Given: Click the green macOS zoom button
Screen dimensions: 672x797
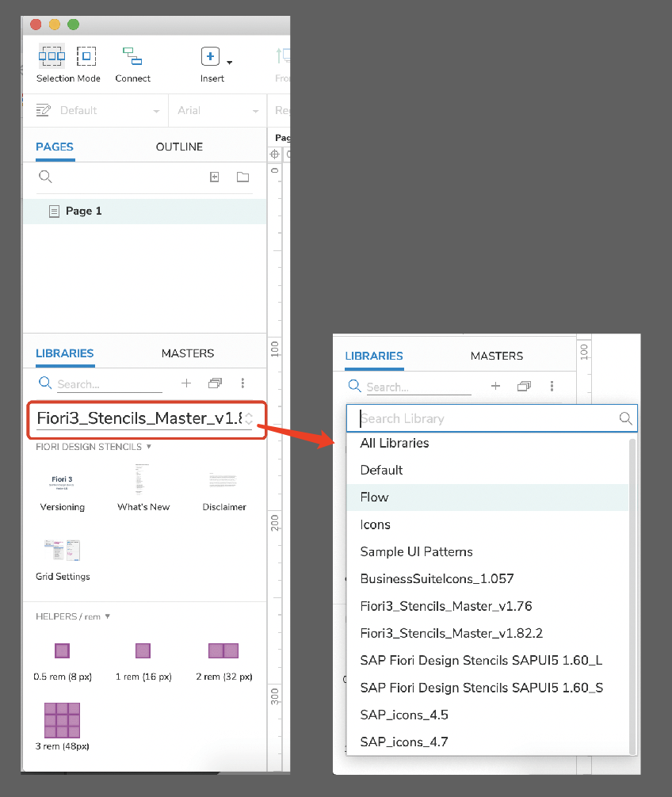Looking at the screenshot, I should coord(73,25).
